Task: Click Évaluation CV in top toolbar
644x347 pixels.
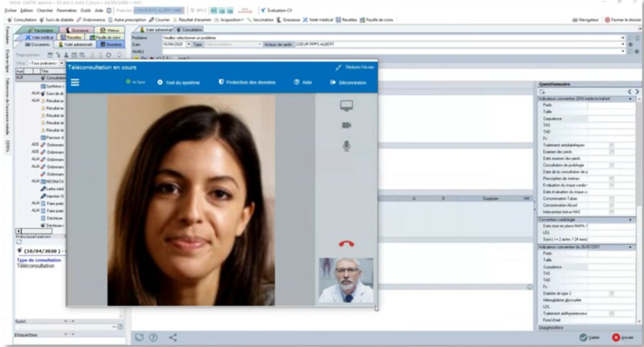Action: tap(277, 10)
